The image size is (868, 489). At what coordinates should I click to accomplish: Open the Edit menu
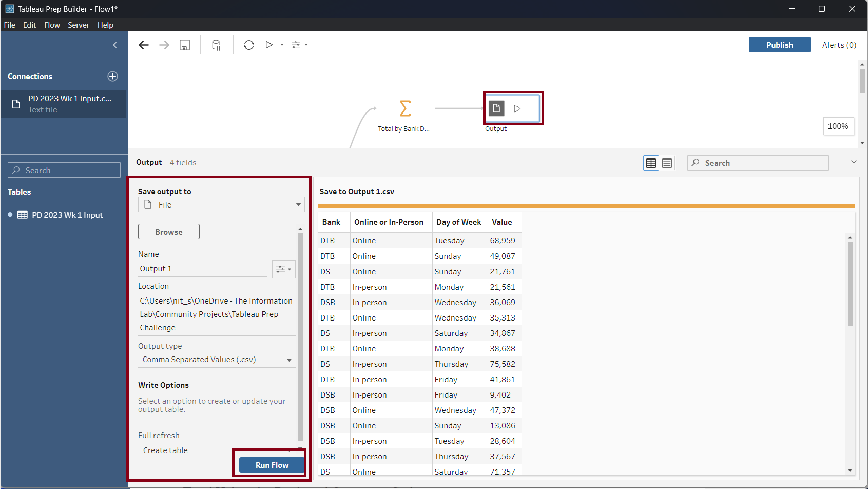30,25
